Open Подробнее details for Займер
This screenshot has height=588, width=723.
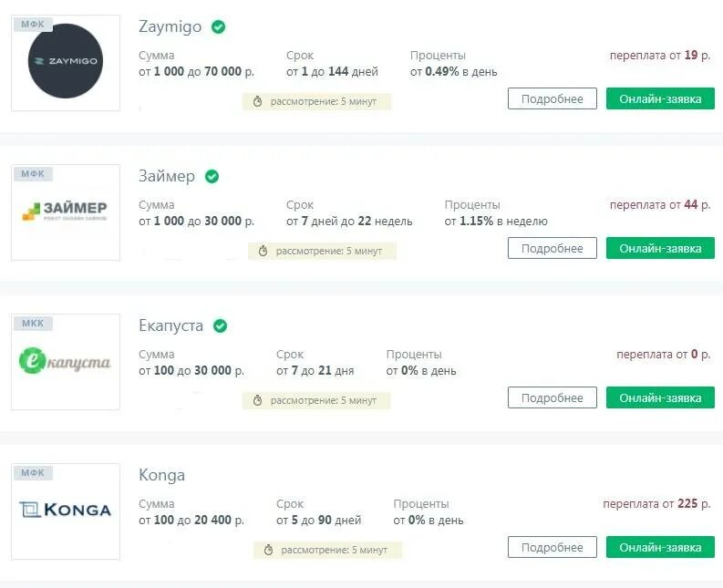[552, 248]
